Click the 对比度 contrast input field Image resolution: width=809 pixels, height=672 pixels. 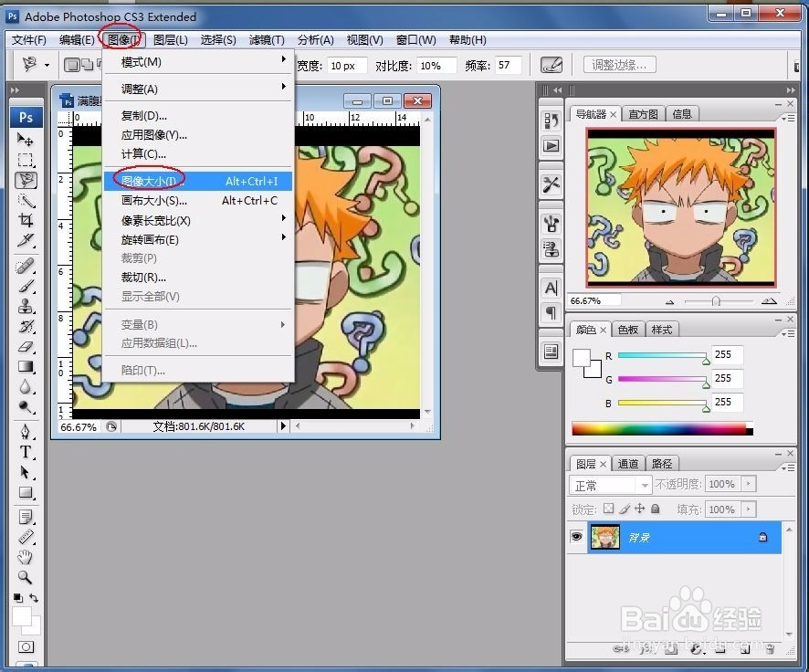pyautogui.click(x=436, y=66)
